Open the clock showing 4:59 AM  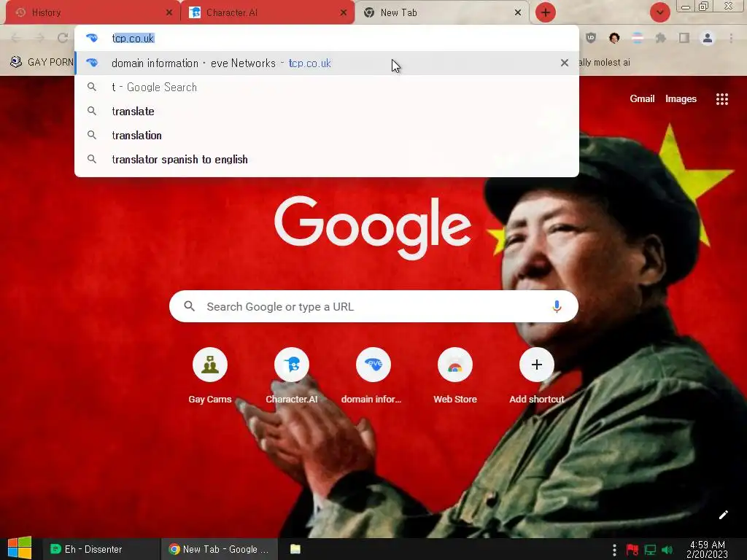tap(708, 549)
